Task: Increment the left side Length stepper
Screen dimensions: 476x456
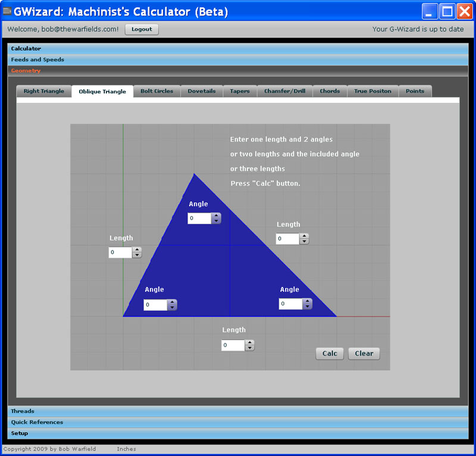Action: (137, 249)
